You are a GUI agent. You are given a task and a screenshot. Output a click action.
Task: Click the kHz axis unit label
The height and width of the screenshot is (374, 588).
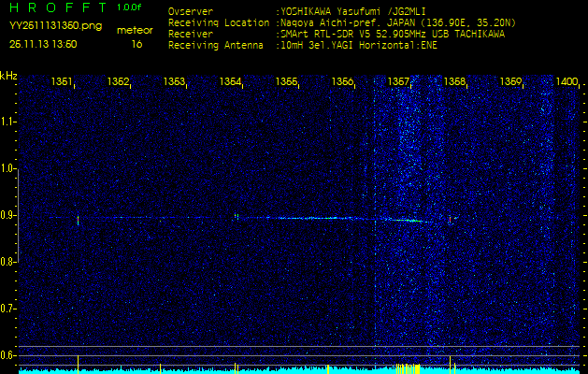click(8, 75)
